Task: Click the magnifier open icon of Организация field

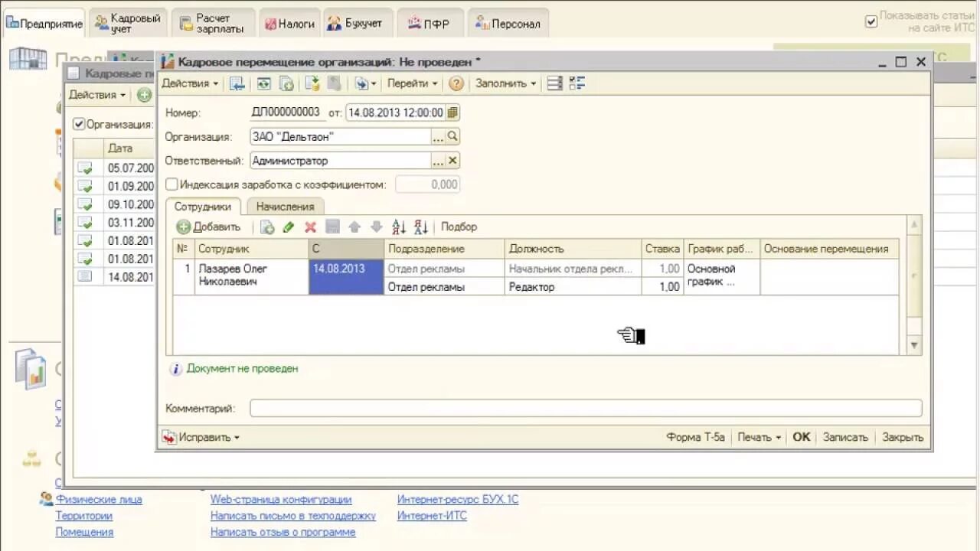Action: tap(452, 137)
